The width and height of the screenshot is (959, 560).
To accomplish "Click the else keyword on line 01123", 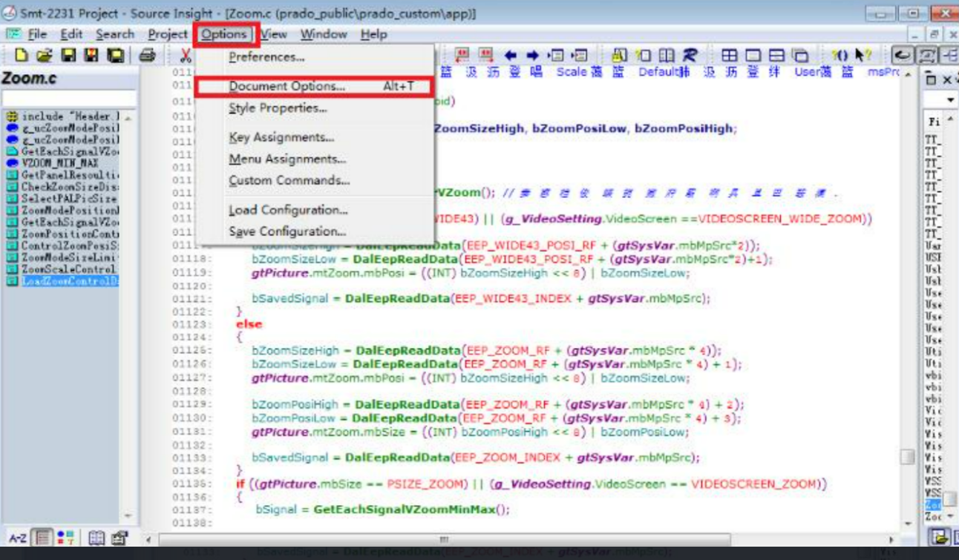I will [249, 324].
